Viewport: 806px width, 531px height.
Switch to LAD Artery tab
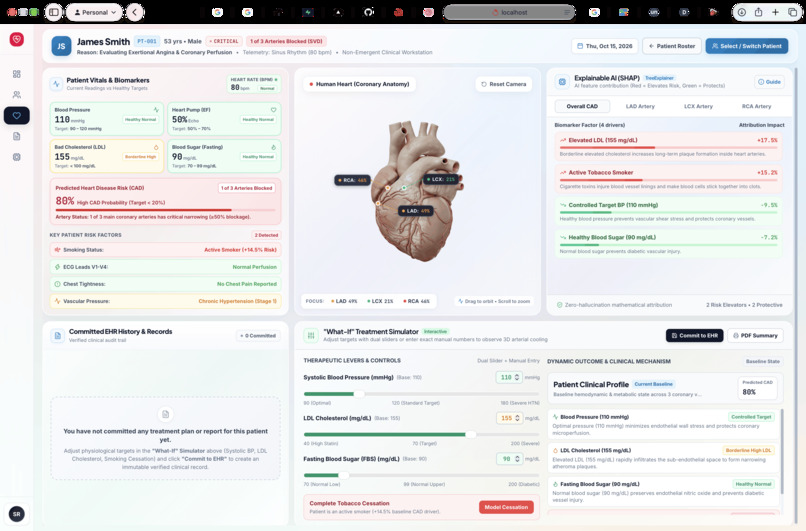point(640,106)
